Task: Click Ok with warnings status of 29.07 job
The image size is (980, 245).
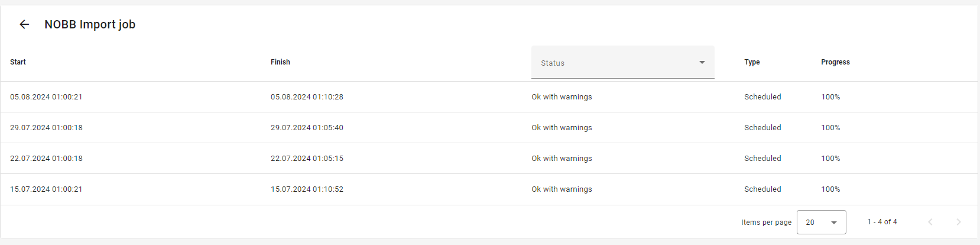Action: pyautogui.click(x=562, y=128)
